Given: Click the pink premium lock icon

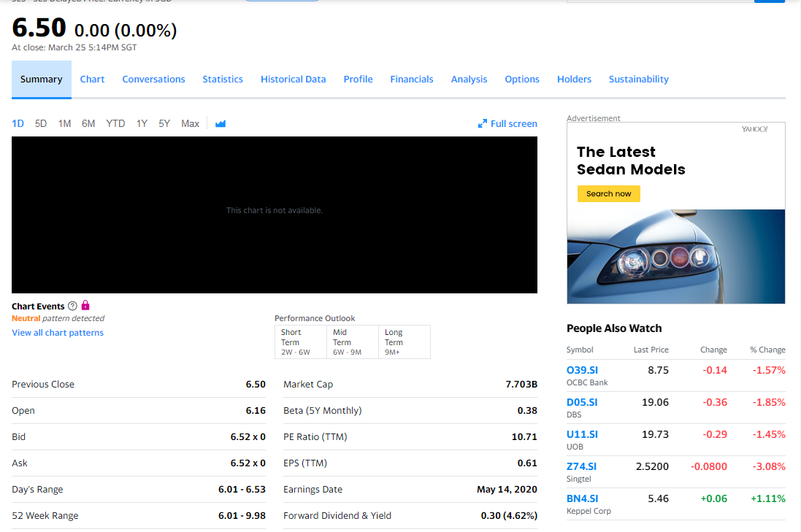Looking at the screenshot, I should click(x=85, y=305).
